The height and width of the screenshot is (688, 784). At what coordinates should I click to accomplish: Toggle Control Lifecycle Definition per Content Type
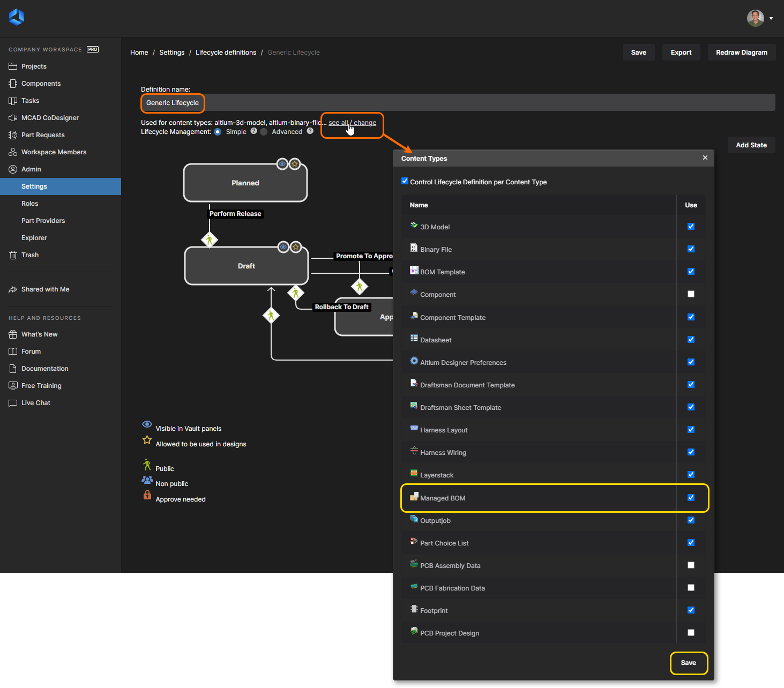tap(405, 181)
